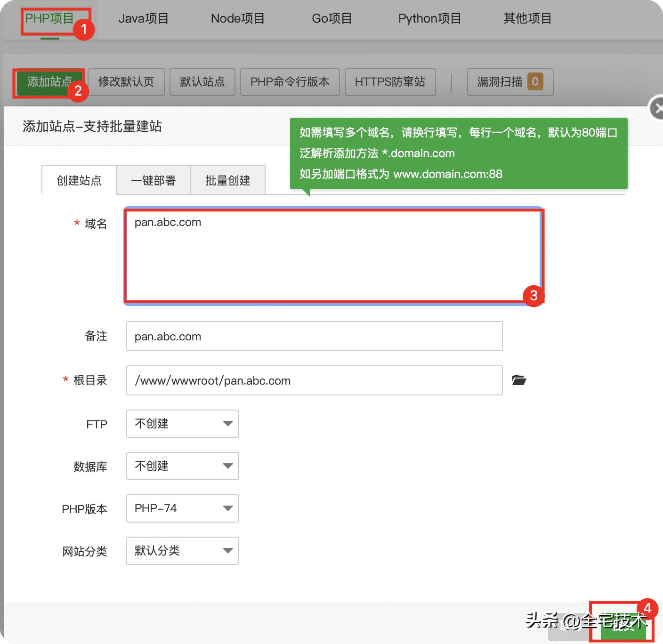The height and width of the screenshot is (644, 663).
Task: Open the PHP版本 dropdown showing PHP-74
Action: (182, 508)
